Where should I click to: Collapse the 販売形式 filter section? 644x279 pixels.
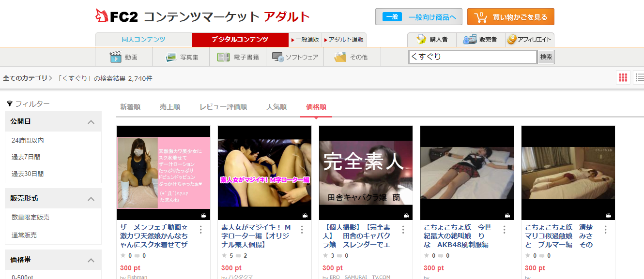click(90, 198)
